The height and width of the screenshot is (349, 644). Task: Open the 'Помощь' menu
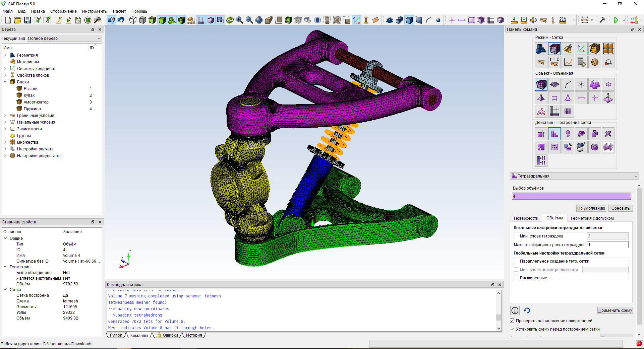(x=139, y=11)
